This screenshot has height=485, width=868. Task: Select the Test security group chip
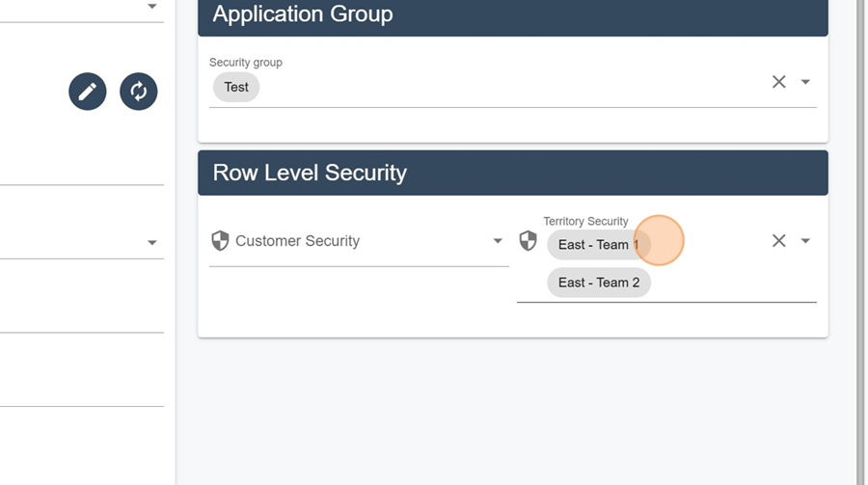click(x=236, y=87)
